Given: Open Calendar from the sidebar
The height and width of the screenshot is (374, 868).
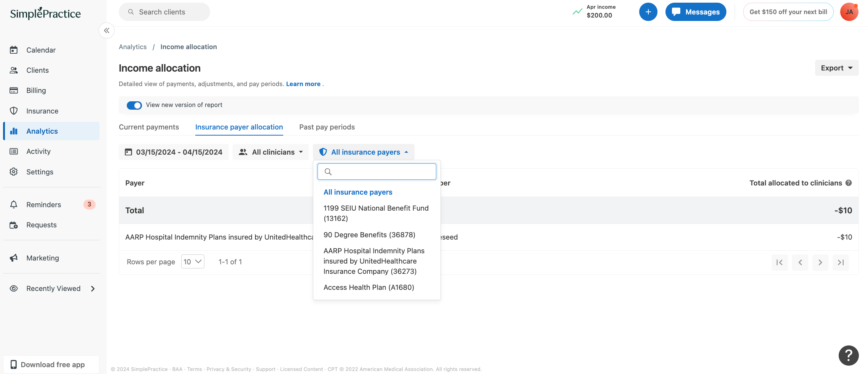Looking at the screenshot, I should [41, 50].
